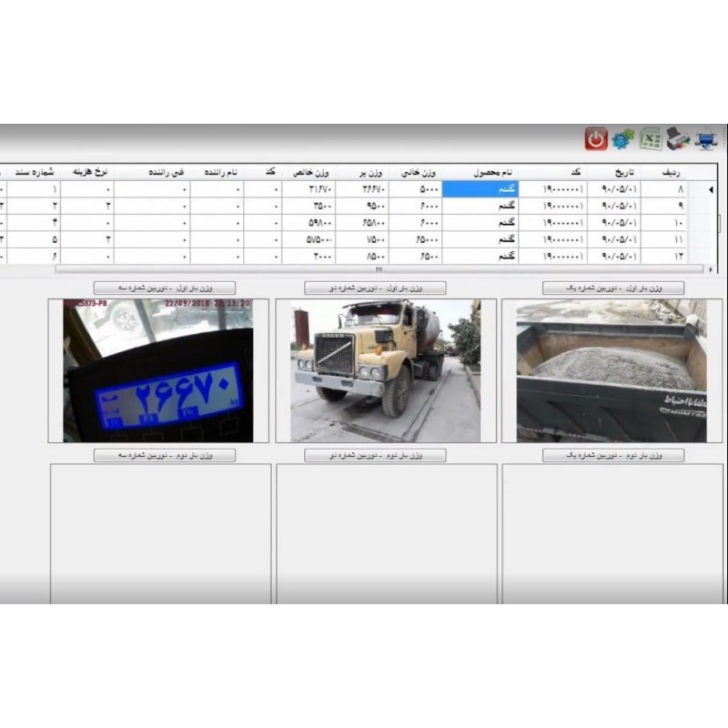The image size is (728, 728).
Task: Click the نام محصول column header
Action: [480, 172]
